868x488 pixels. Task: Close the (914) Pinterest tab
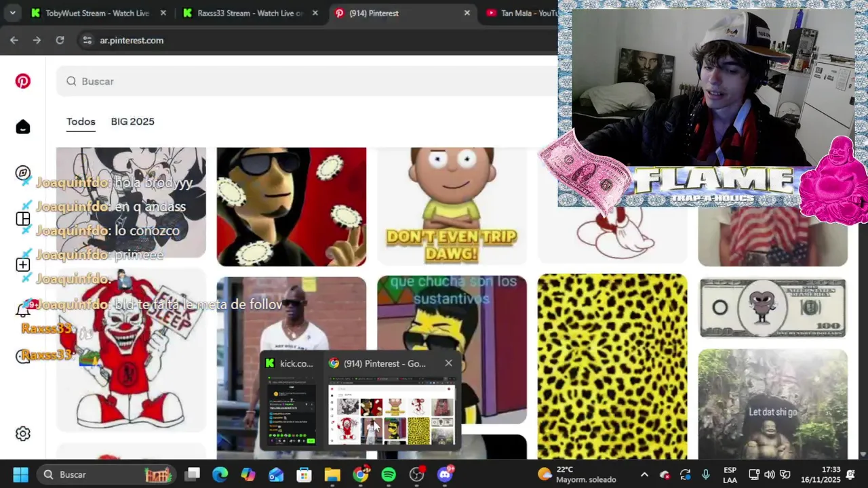click(467, 13)
